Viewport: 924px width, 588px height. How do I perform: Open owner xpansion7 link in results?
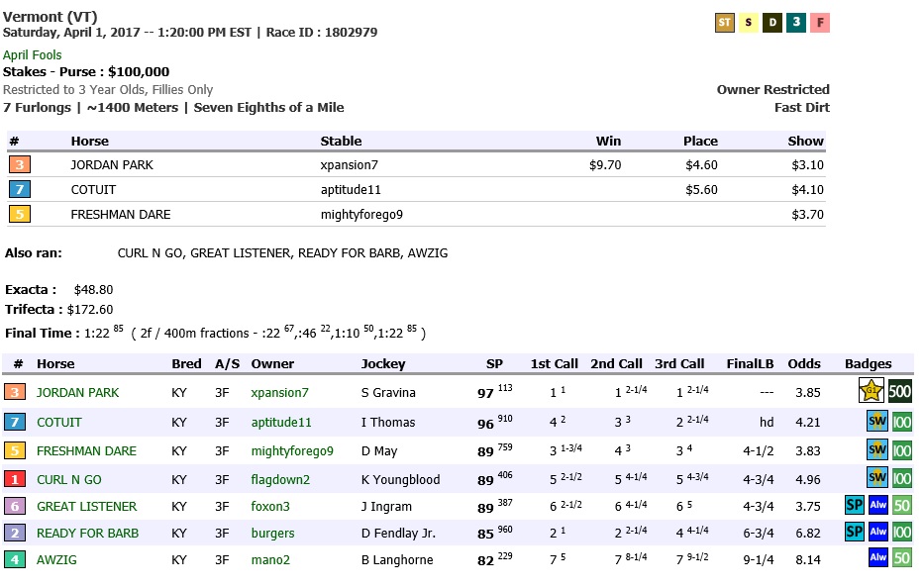pyautogui.click(x=279, y=392)
